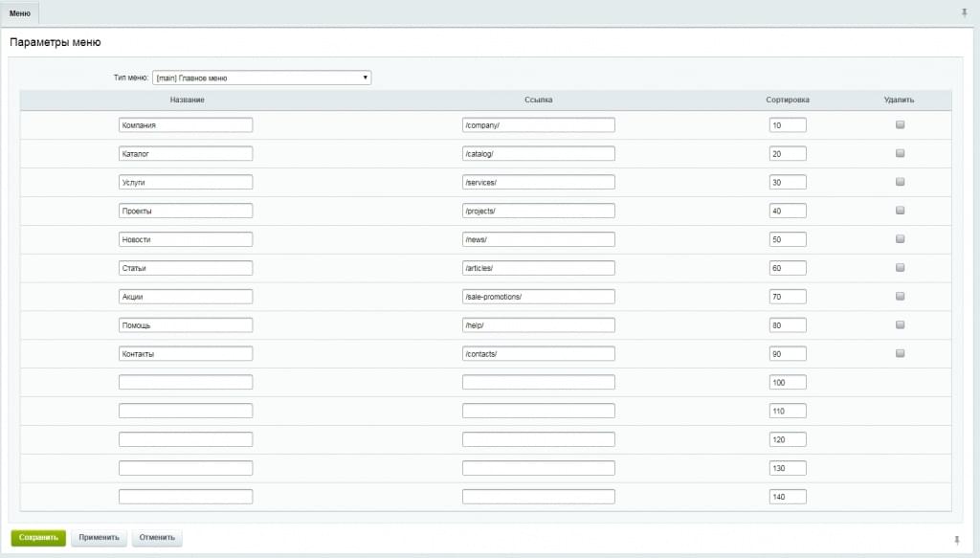Click the pin icon at top right

point(965,12)
